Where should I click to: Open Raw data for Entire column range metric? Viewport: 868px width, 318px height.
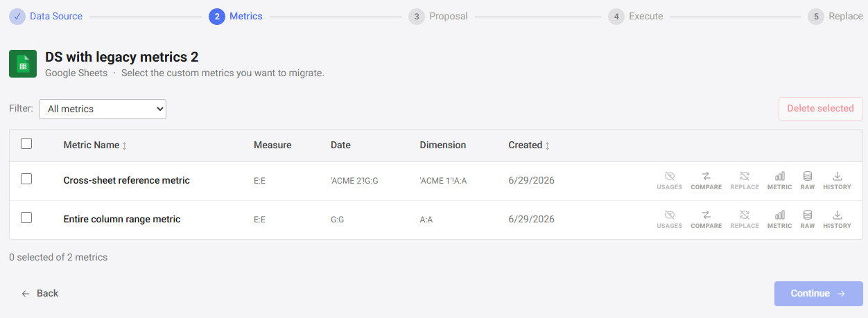coord(808,220)
